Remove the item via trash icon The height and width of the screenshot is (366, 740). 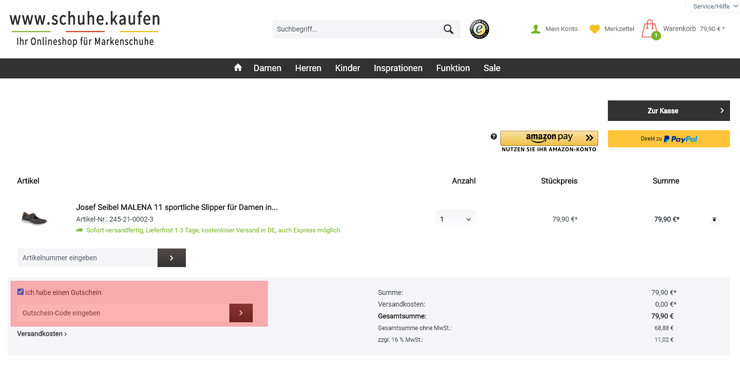[x=715, y=219]
